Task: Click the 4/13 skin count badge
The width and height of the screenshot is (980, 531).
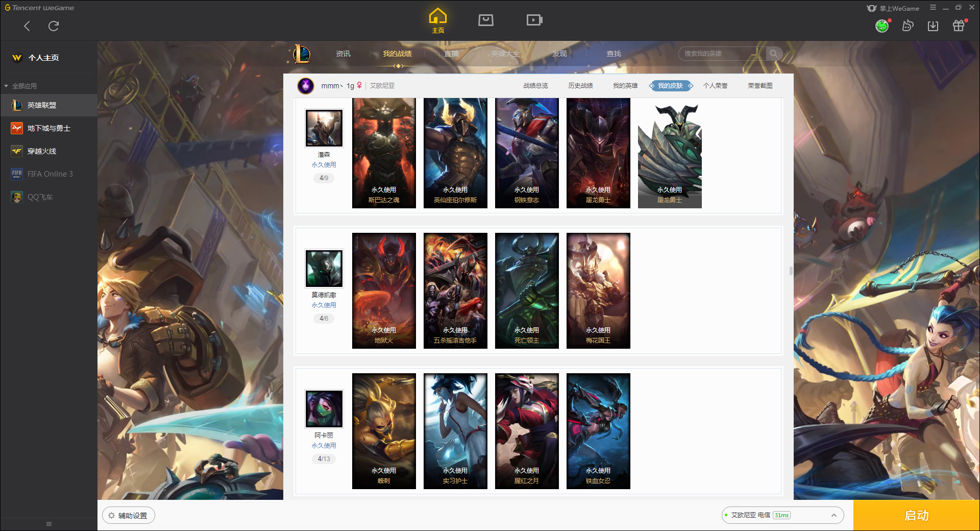Action: [x=324, y=459]
